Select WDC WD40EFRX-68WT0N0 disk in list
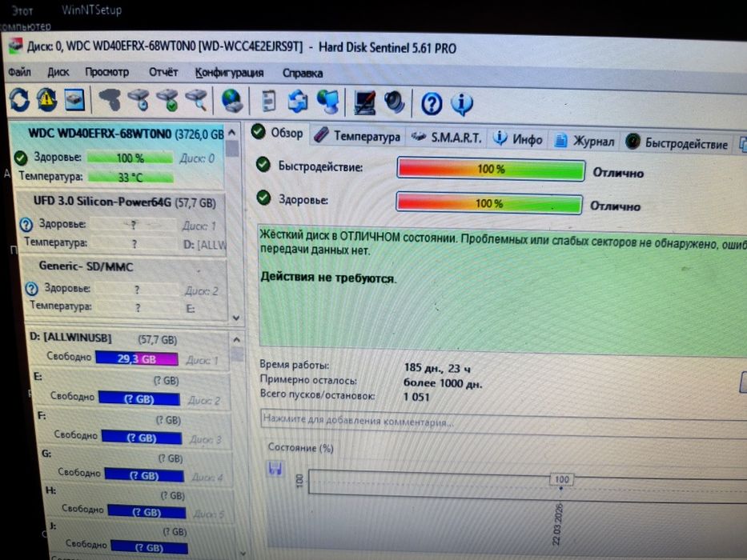The width and height of the screenshot is (747, 560). tap(117, 154)
